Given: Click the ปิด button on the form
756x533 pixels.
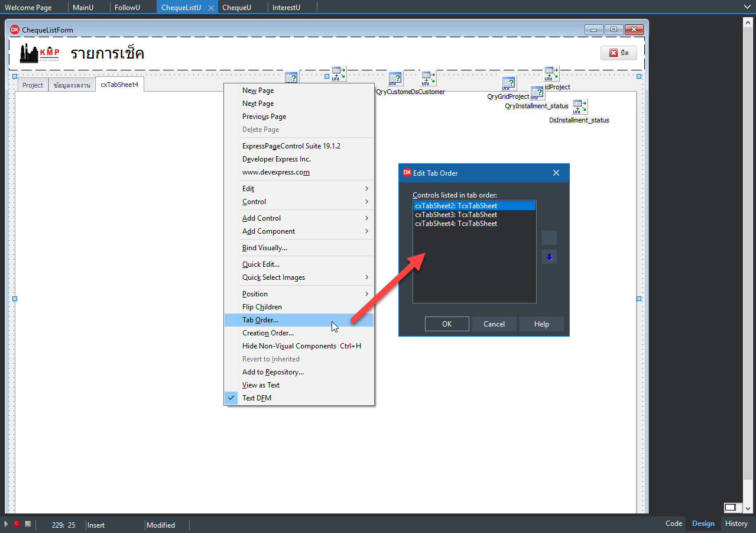Looking at the screenshot, I should 618,53.
